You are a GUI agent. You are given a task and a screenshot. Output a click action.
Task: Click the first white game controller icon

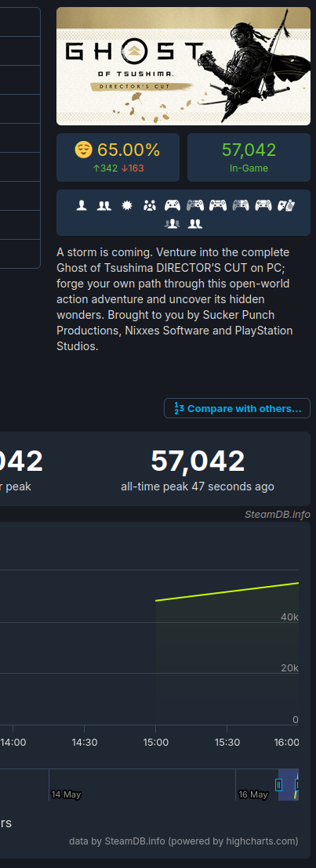[173, 206]
